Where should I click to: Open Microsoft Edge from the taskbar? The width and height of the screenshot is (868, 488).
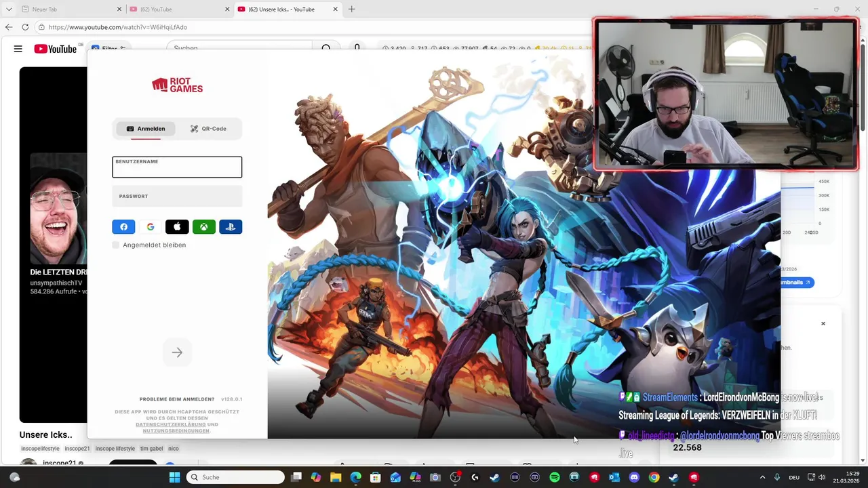point(356,477)
